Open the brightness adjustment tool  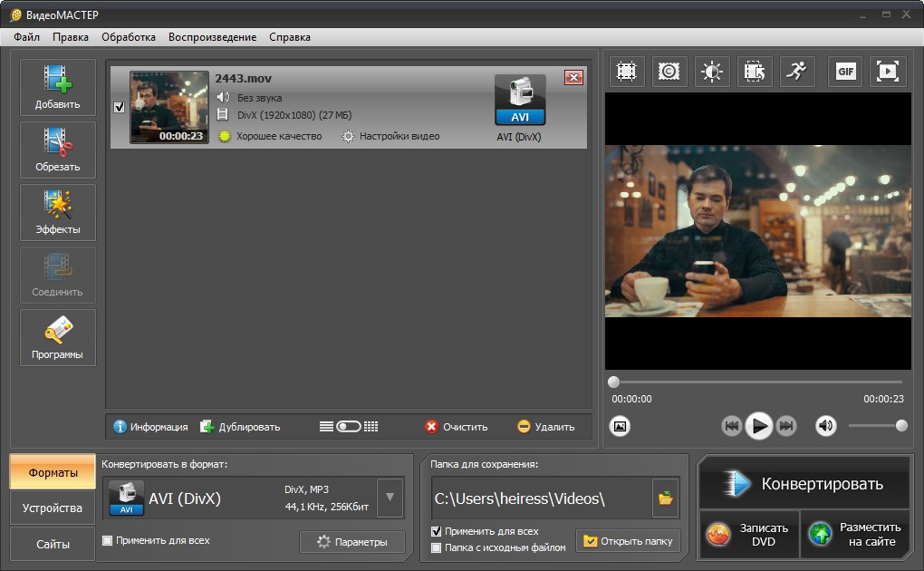[x=712, y=72]
